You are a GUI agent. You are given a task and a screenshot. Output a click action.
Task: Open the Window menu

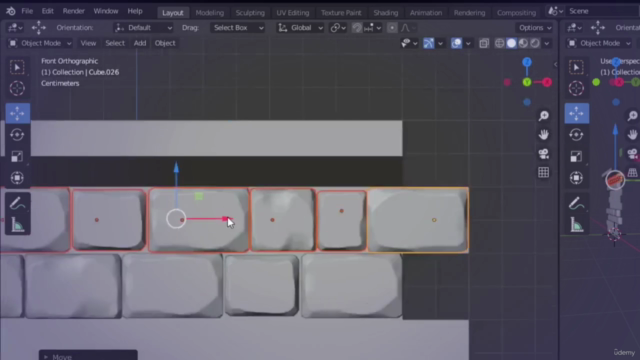click(106, 11)
